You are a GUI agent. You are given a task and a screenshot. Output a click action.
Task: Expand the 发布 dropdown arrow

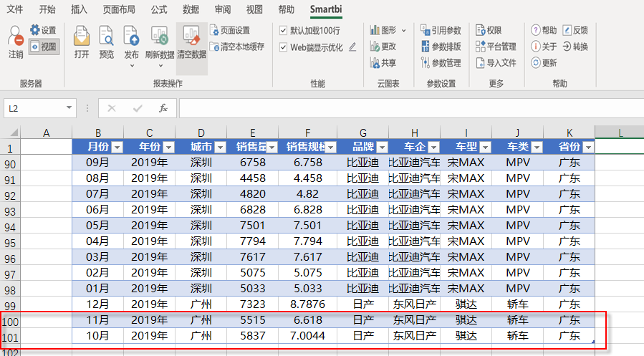(x=132, y=66)
